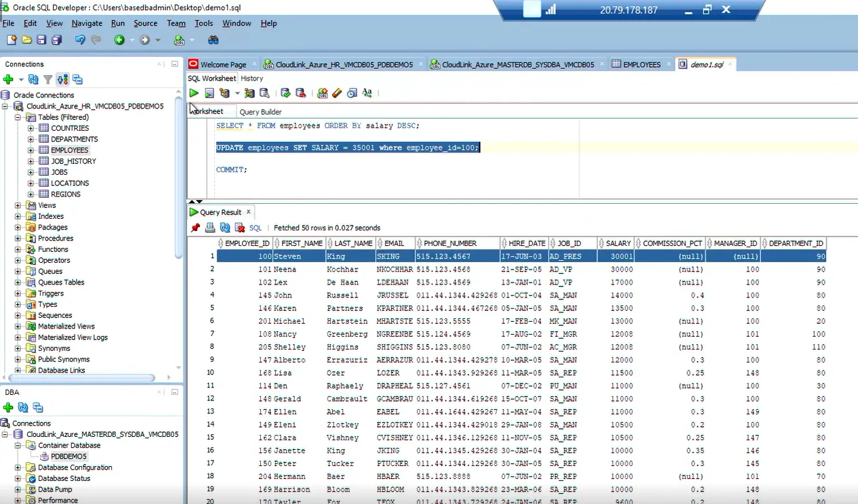Click the Undo arrow icon
Image resolution: width=858 pixels, height=504 pixels.
coord(80,40)
